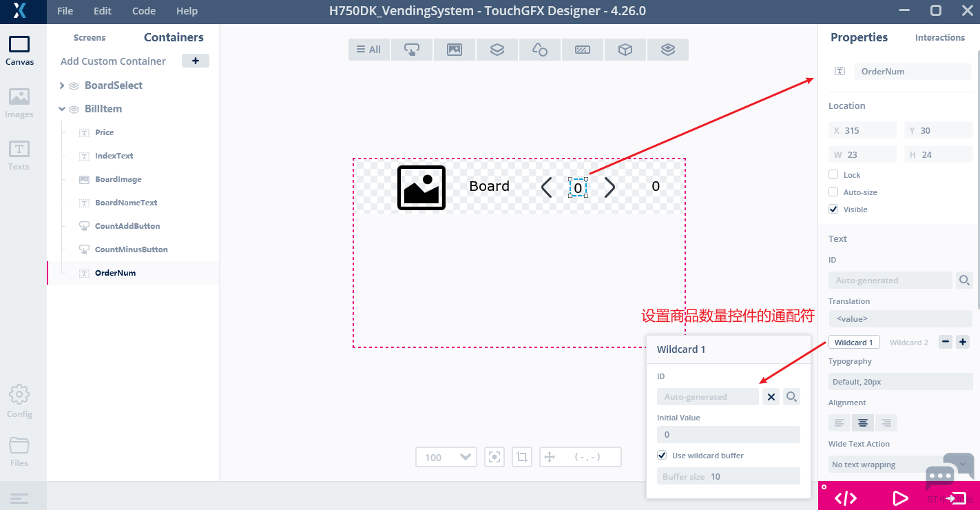
Task: Click the X location field
Action: [863, 130]
